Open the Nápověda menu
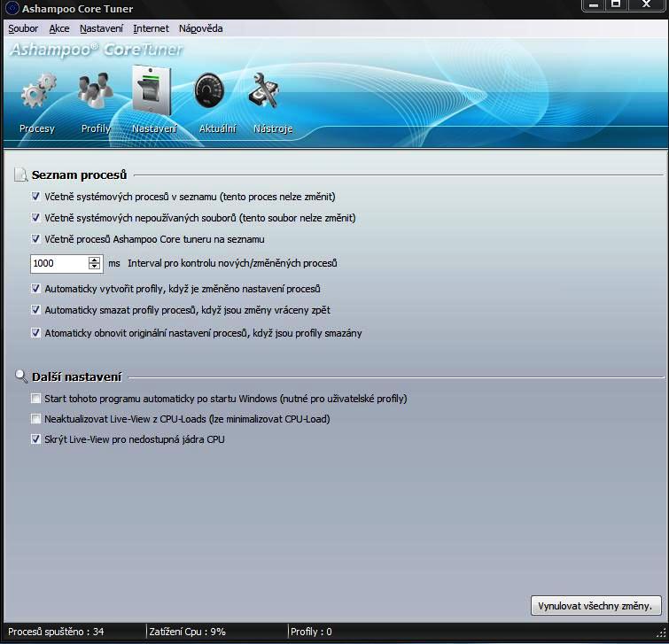 point(201,28)
